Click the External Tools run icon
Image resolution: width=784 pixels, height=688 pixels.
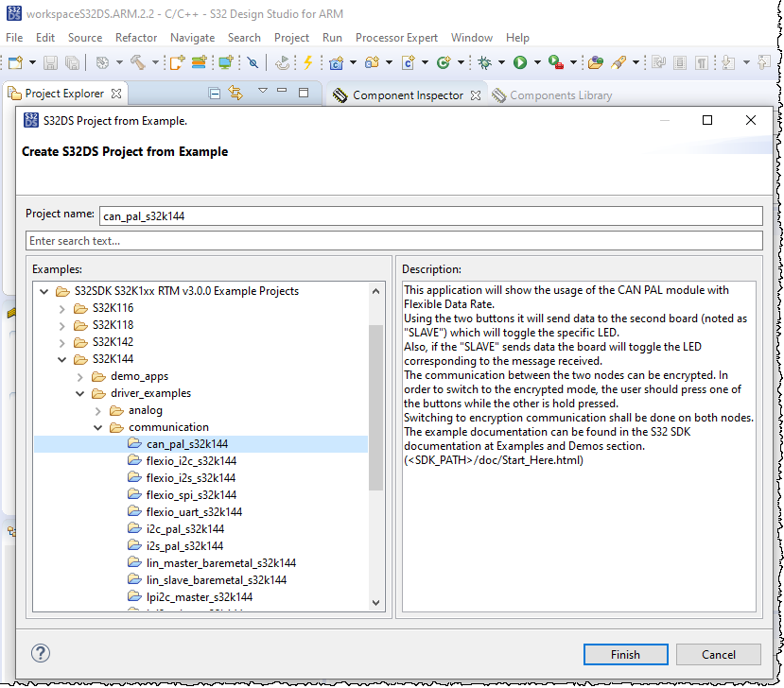[x=555, y=62]
